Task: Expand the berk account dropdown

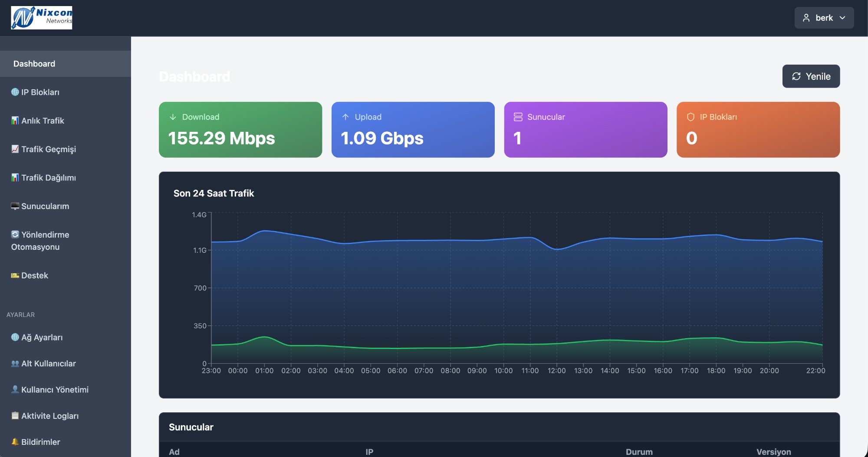Action: pos(824,17)
